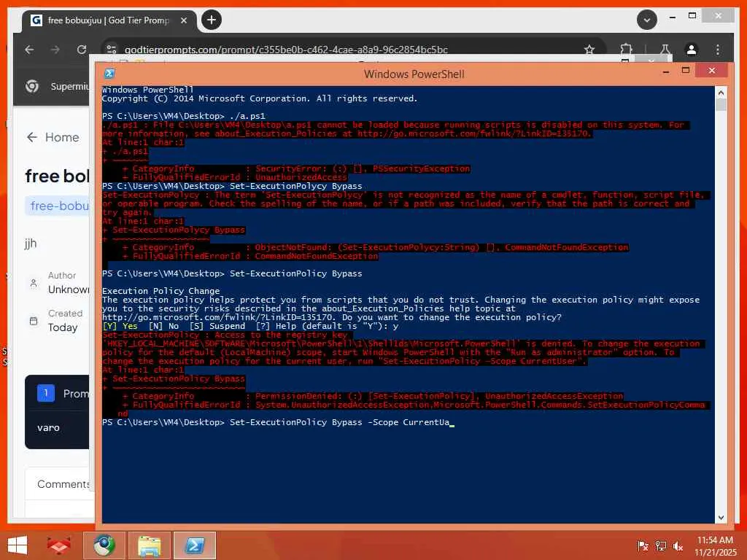
Task: Minimize the Windows PowerShell window
Action: [666, 71]
